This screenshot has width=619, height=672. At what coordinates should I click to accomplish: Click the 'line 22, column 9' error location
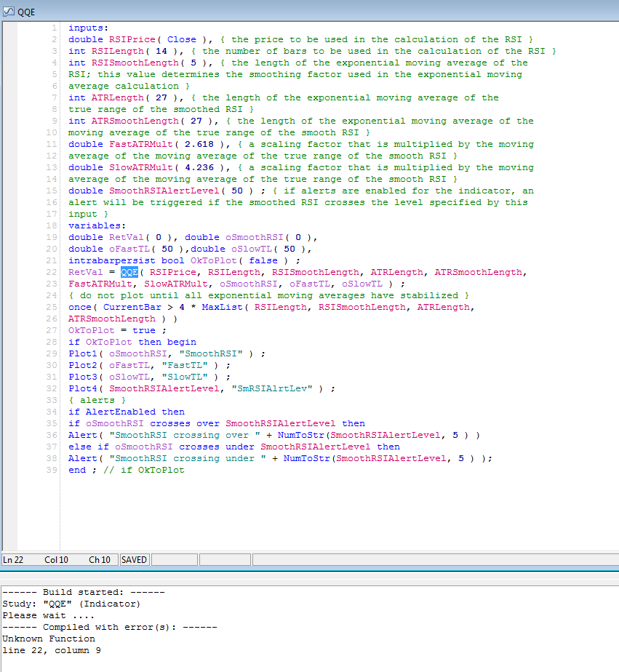(52, 650)
